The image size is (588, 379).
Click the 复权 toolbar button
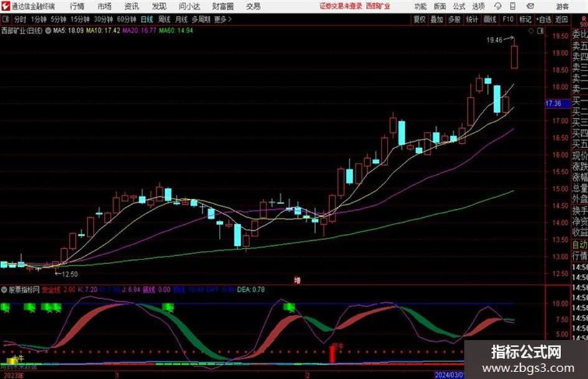(419, 19)
